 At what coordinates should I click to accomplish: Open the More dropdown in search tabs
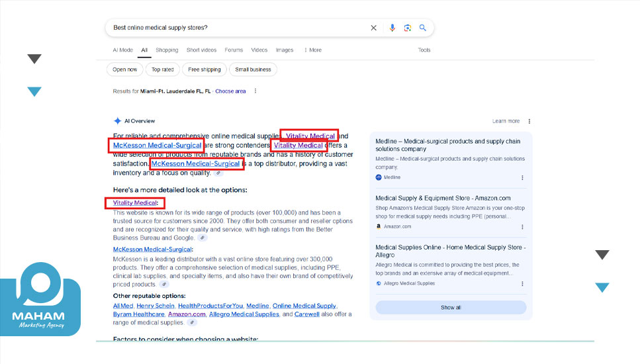(312, 50)
